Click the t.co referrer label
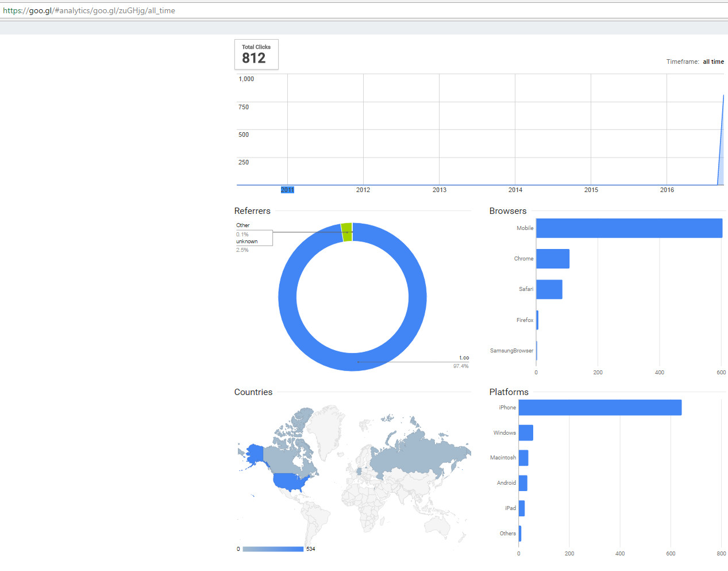728x571 pixels. tap(464, 358)
